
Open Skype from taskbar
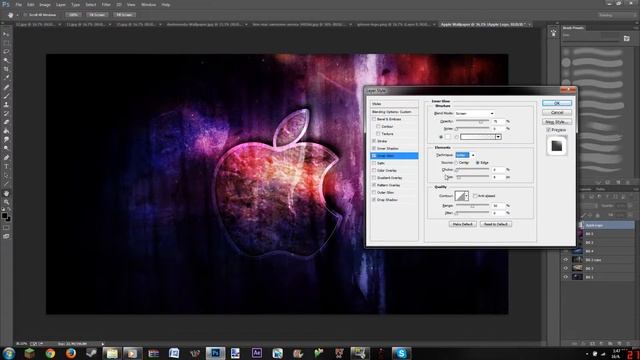click(x=401, y=353)
